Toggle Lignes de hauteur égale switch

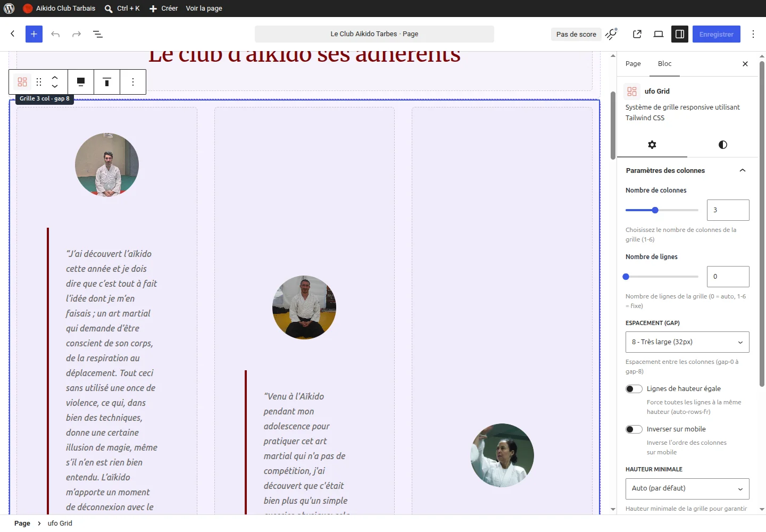click(x=634, y=389)
